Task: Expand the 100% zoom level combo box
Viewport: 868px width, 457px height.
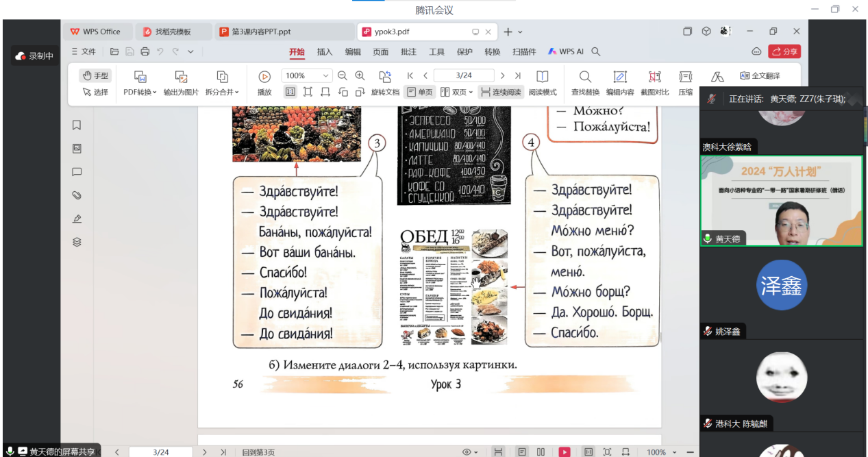Action: coord(325,75)
